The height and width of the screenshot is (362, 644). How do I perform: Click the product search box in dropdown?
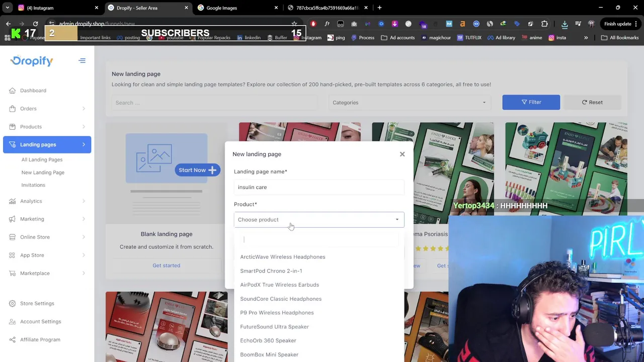[319, 240]
